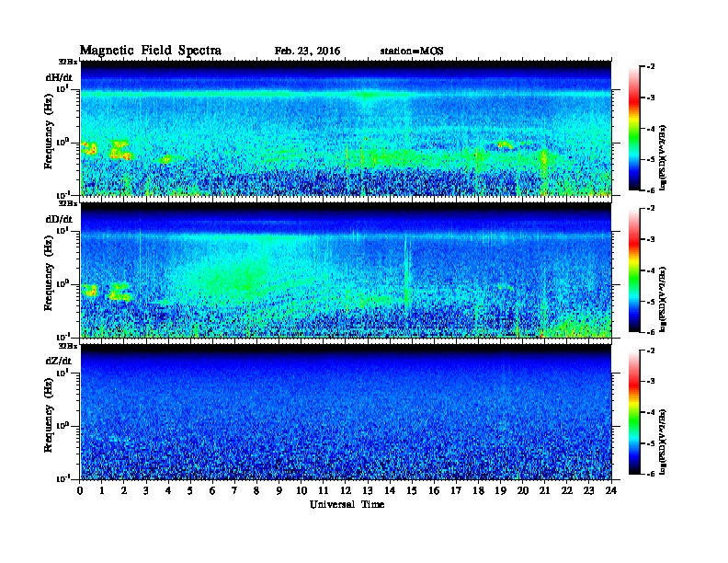The width and height of the screenshot is (728, 563).
Task: Click the "dH/dt" panel label
Action: 59,77
